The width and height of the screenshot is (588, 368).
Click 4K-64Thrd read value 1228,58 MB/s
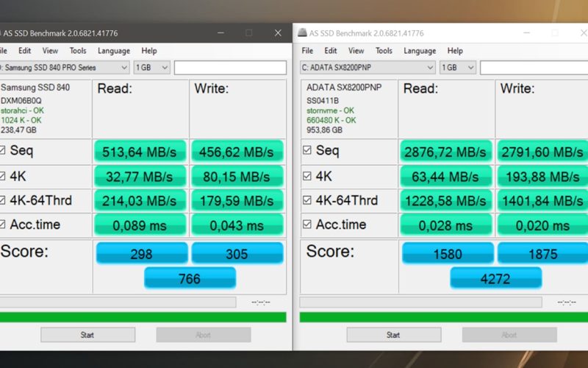coord(446,200)
